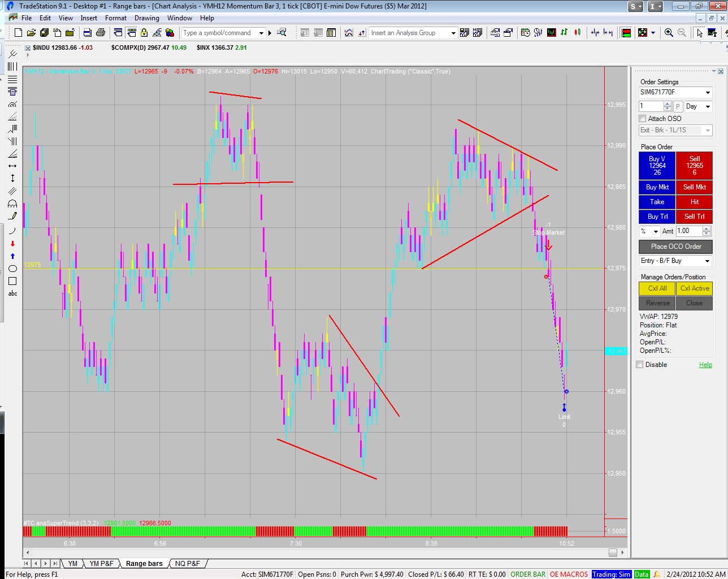Click the Take button
Image resolution: width=728 pixels, height=579 pixels.
click(x=657, y=202)
